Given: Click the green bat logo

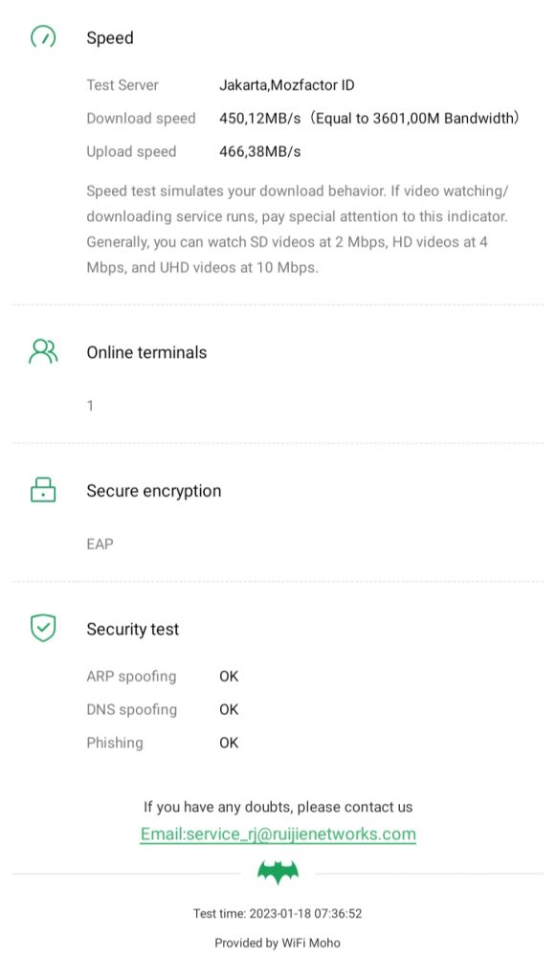Looking at the screenshot, I should tap(278, 873).
